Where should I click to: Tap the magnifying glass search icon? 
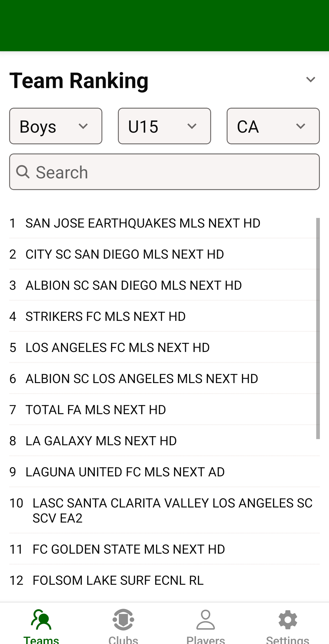(23, 172)
